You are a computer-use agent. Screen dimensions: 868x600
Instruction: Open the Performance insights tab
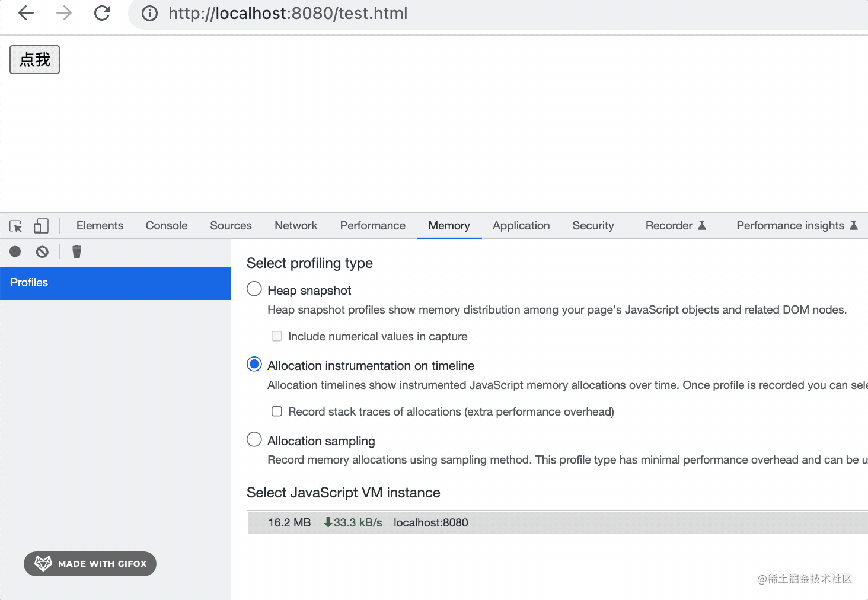pos(797,226)
